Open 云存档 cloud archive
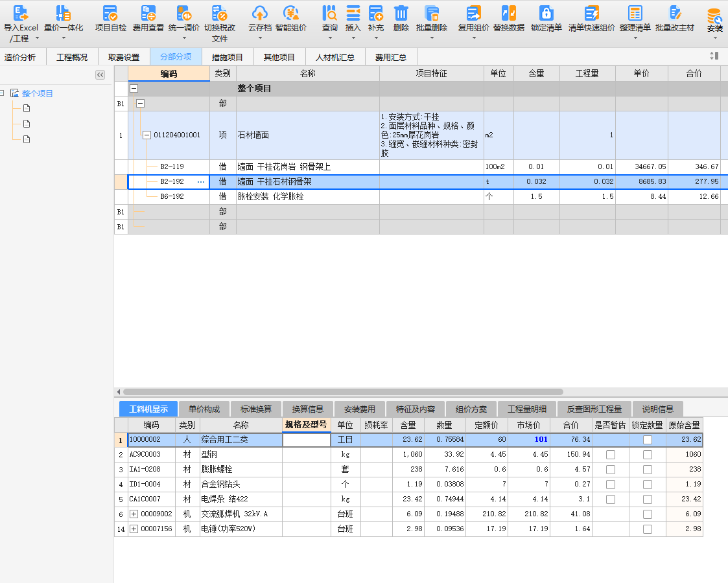 click(x=259, y=13)
